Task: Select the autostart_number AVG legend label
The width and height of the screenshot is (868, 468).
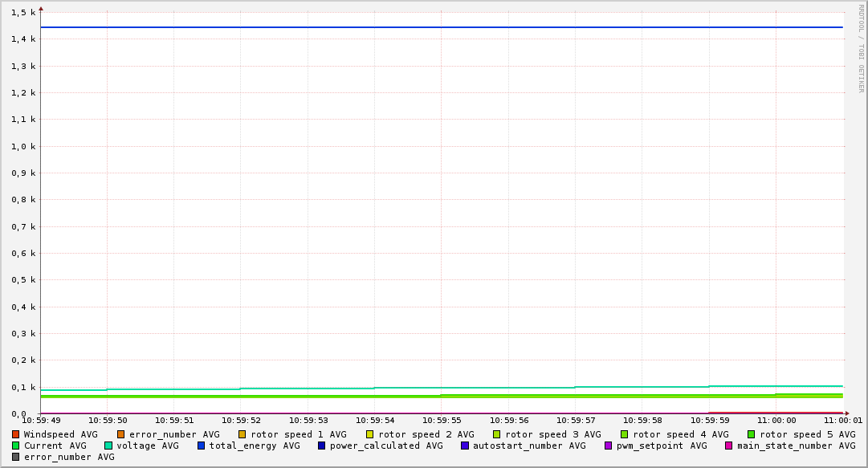Action: point(529,446)
